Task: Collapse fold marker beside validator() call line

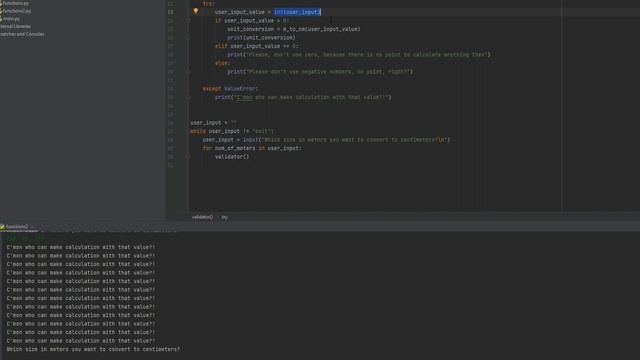Action: point(188,157)
